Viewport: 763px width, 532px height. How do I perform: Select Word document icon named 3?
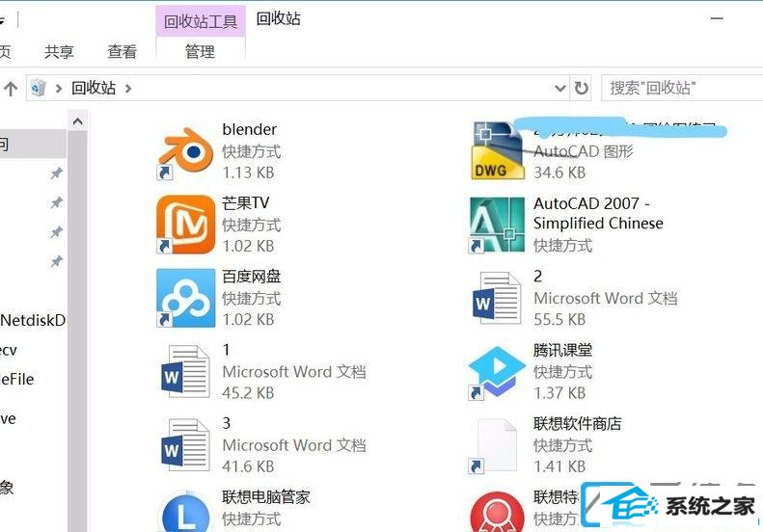click(185, 445)
